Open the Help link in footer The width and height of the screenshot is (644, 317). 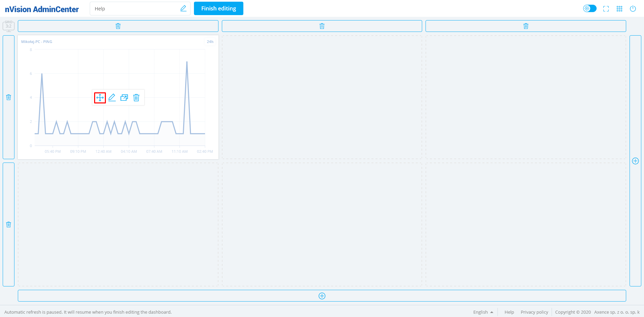point(509,312)
